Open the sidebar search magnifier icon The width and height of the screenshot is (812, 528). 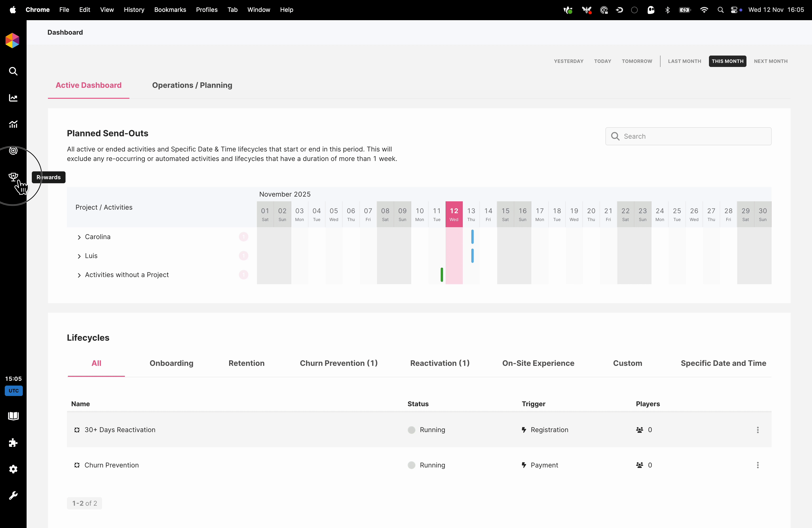tap(13, 71)
